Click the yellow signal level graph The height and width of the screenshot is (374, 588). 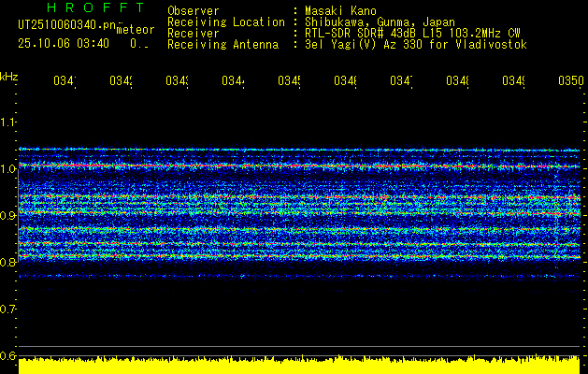[299, 365]
